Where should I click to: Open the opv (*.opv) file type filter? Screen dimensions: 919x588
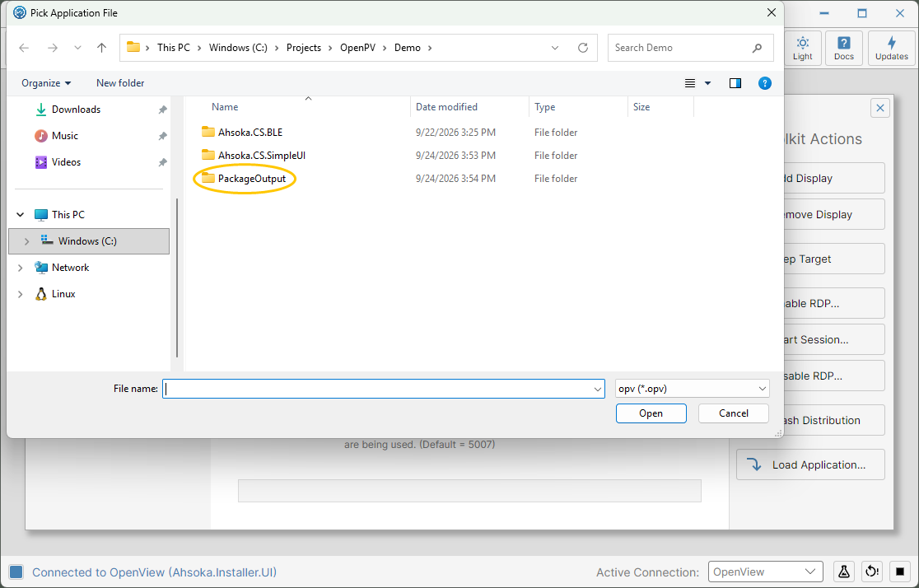click(693, 389)
